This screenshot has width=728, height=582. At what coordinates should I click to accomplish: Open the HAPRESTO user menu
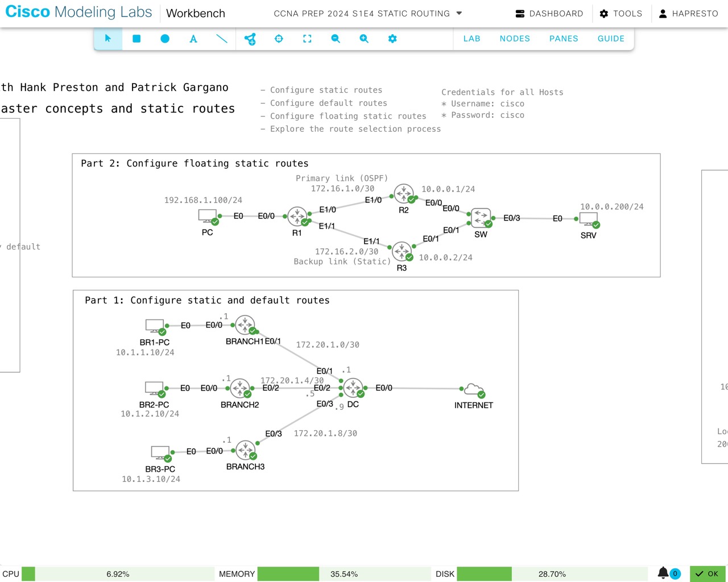point(688,14)
